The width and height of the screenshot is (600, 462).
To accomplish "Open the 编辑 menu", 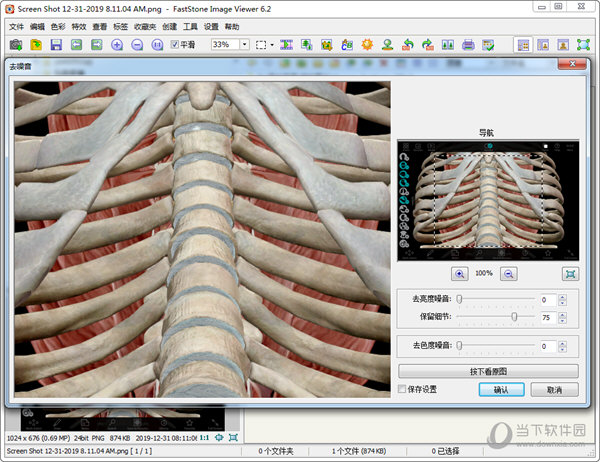I will (x=38, y=26).
